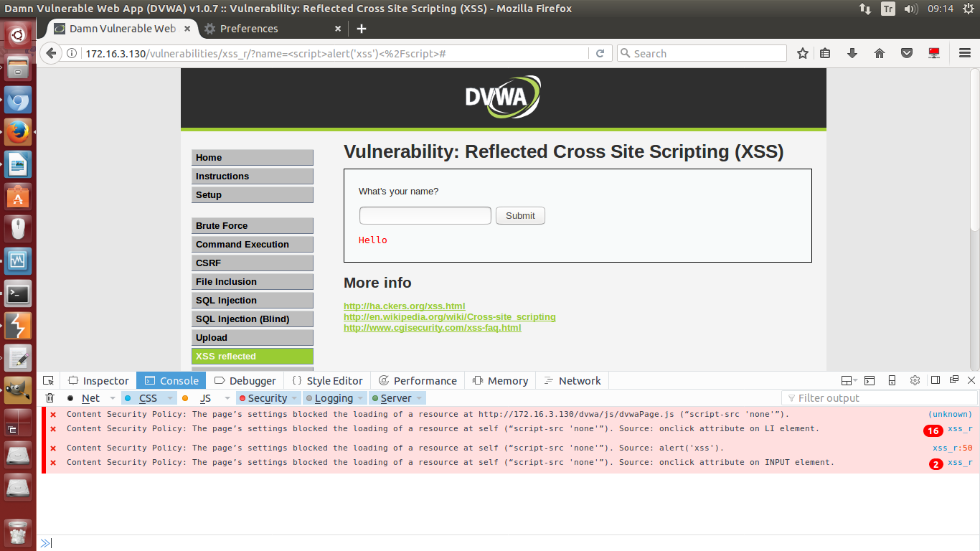Click the console command input line
The width and height of the screenshot is (980, 551).
508,543
